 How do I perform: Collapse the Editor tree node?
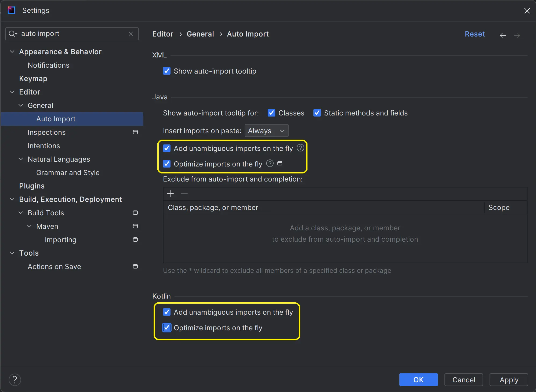[12, 92]
